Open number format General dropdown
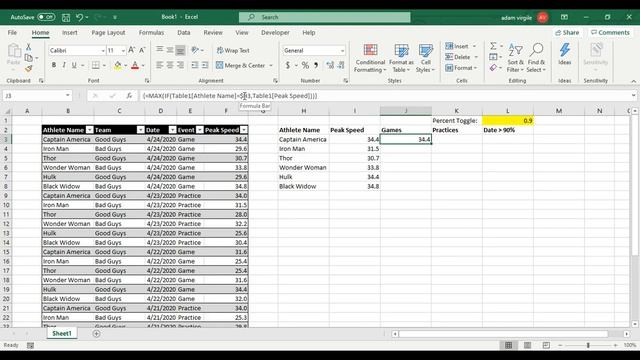640x360 pixels. pos(342,51)
